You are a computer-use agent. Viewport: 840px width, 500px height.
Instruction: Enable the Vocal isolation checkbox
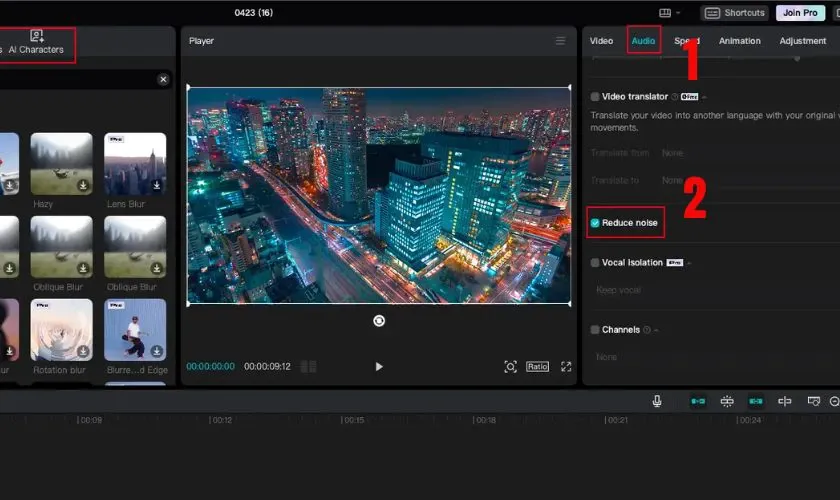pos(595,263)
